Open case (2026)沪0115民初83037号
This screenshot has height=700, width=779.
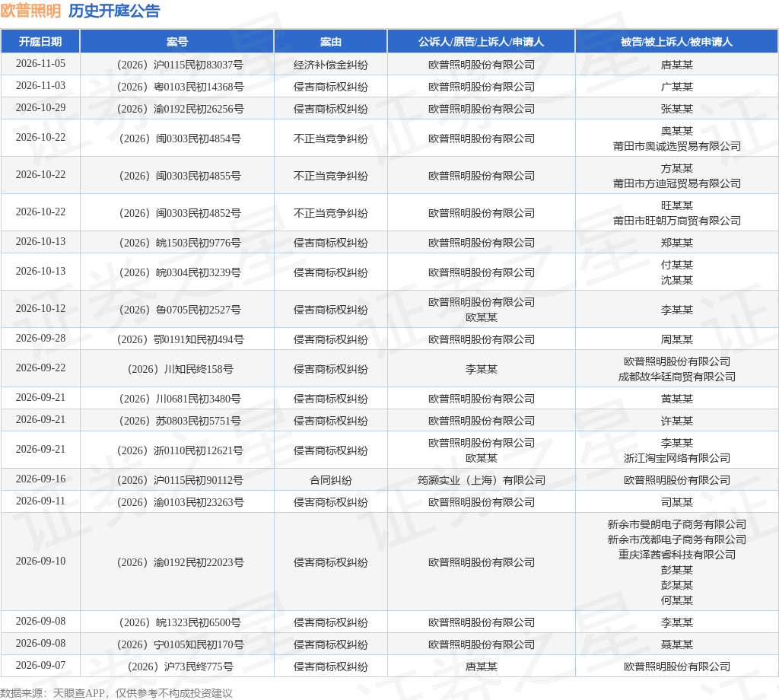point(180,65)
